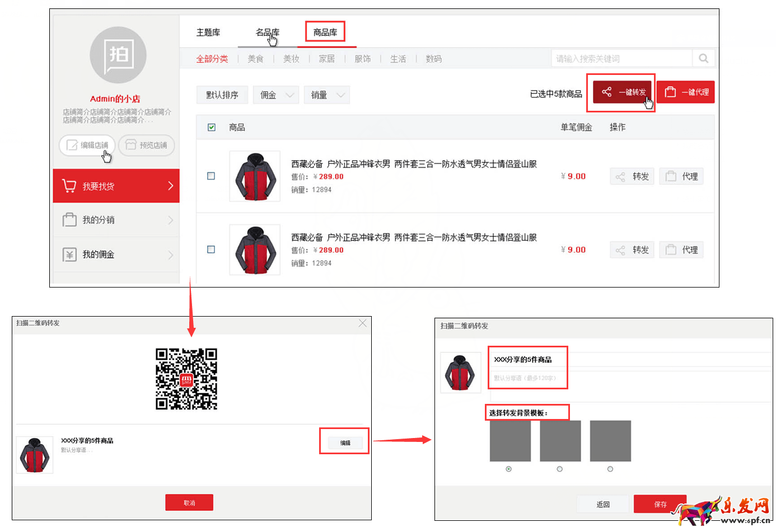This screenshot has height=532, width=776.
Task: Click the shopping cart icon beside 我要找货
Action: click(x=69, y=186)
